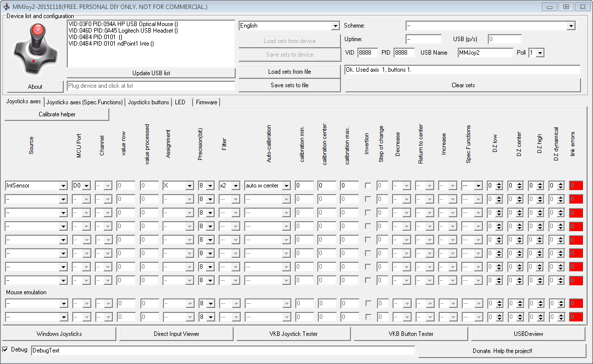The height and width of the screenshot is (364, 593).
Task: Open Windows Joysticks
Action: tap(59, 334)
